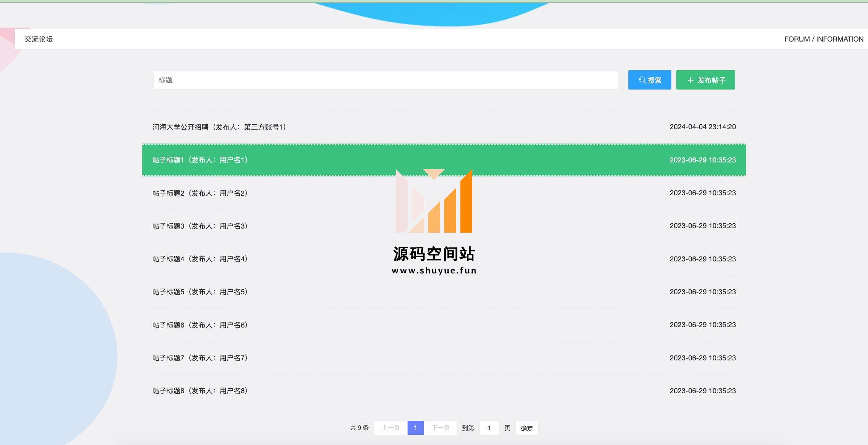This screenshot has height=445, width=868.
Task: Click the 标题 search input field
Action: tap(385, 80)
